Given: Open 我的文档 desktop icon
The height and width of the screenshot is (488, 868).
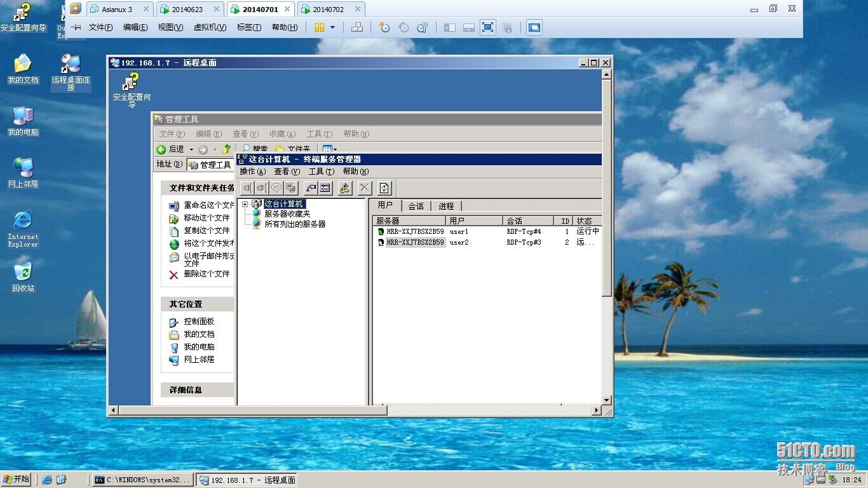Looking at the screenshot, I should [23, 69].
